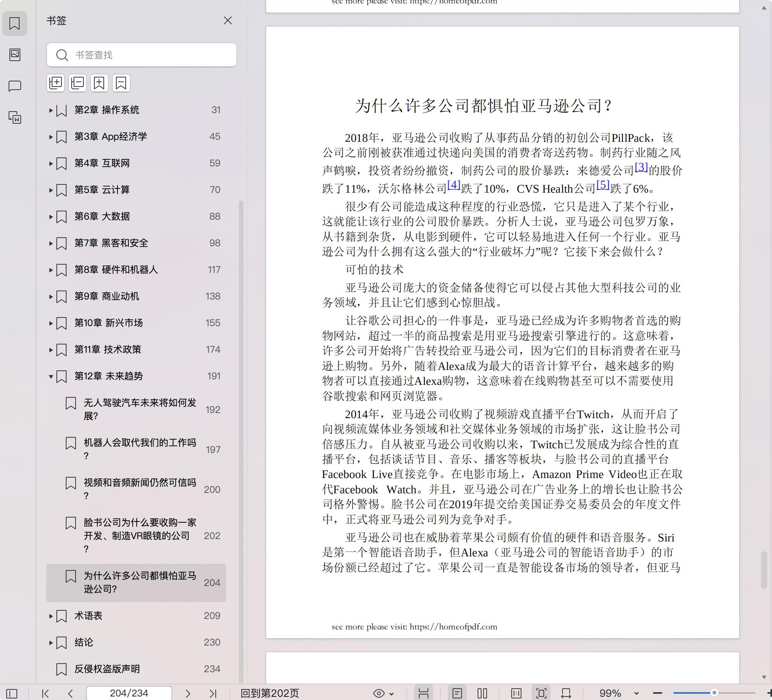This screenshot has width=772, height=700.
Task: Select 为什么许多公司都惧怕亚马逊公司? bookmark
Action: [x=136, y=583]
